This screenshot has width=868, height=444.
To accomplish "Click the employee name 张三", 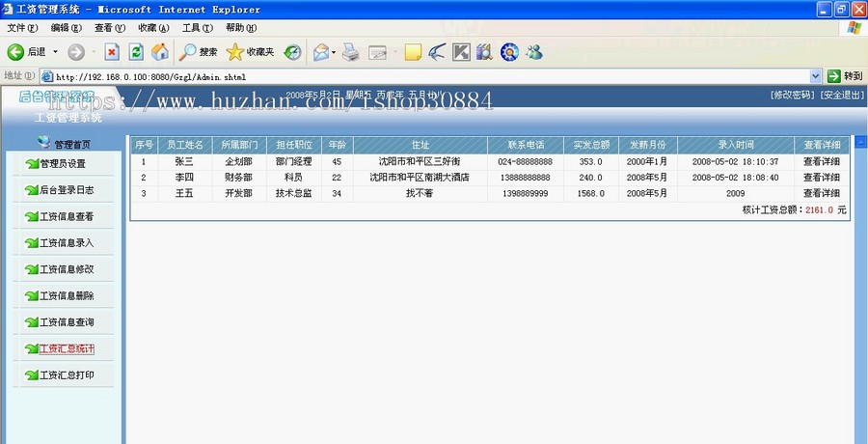I will [x=184, y=162].
